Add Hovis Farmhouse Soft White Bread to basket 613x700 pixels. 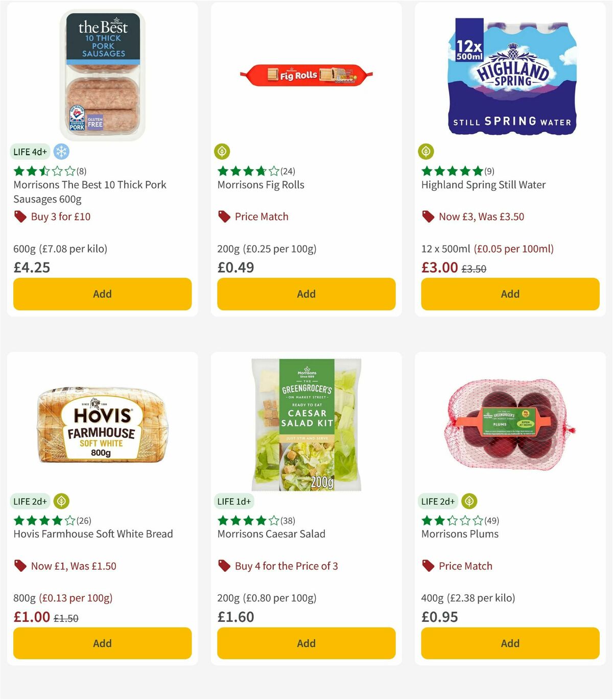coord(102,643)
